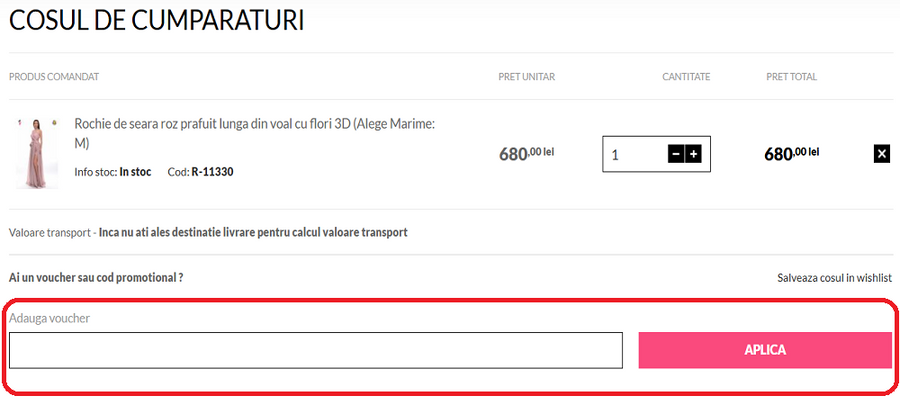
Task: Focus the 'Adauga voucher' text field
Action: 316,350
